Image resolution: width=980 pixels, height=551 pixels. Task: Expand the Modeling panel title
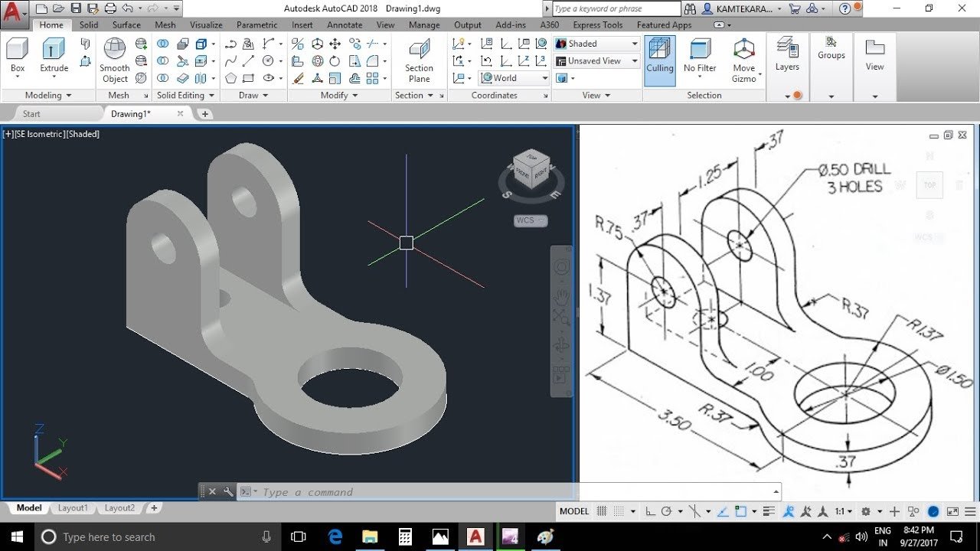coord(48,96)
